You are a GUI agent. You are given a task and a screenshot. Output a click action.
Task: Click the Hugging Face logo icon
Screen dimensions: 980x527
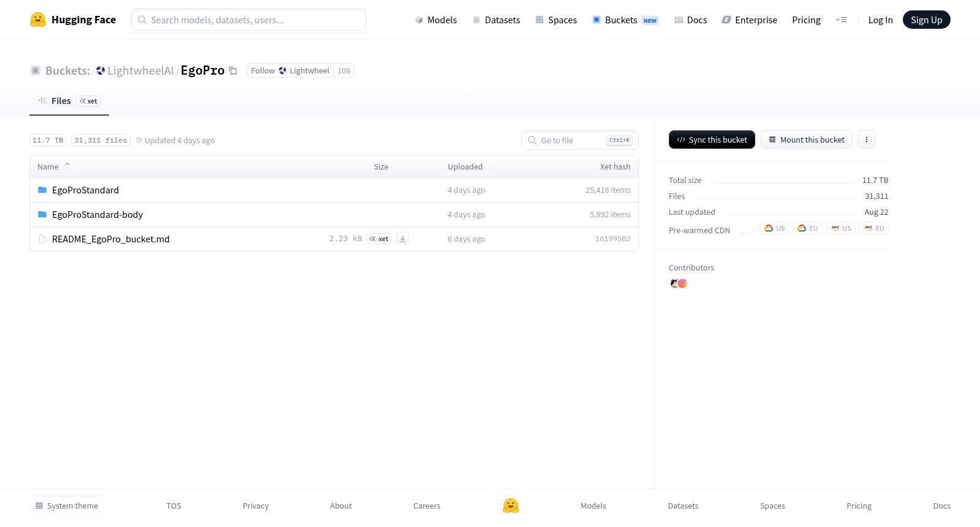[x=38, y=20]
